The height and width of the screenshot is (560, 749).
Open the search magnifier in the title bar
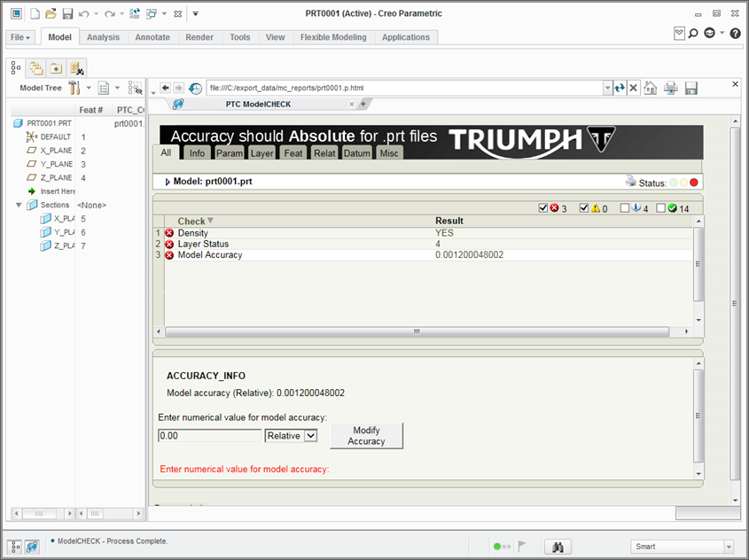click(692, 33)
